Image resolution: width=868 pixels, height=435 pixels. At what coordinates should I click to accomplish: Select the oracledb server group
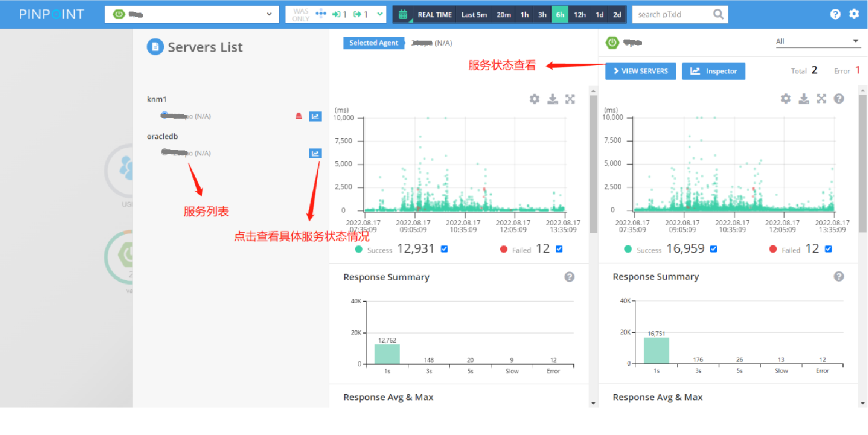[163, 136]
